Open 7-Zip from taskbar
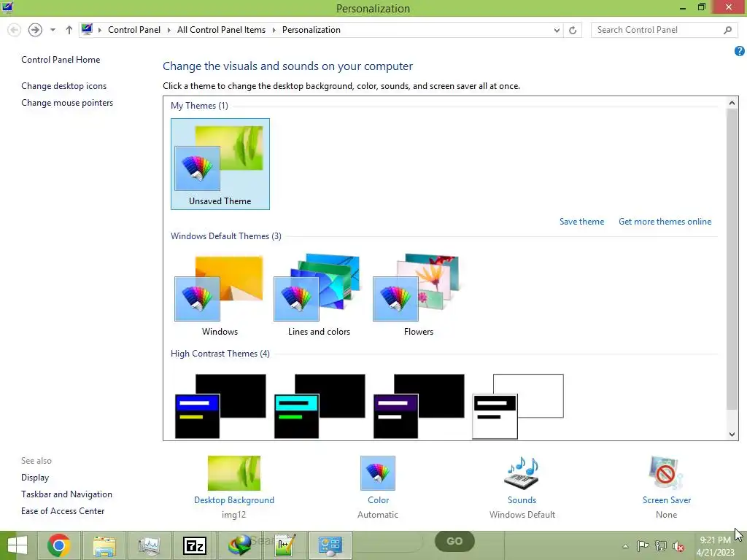This screenshot has width=747, height=560. point(194,545)
